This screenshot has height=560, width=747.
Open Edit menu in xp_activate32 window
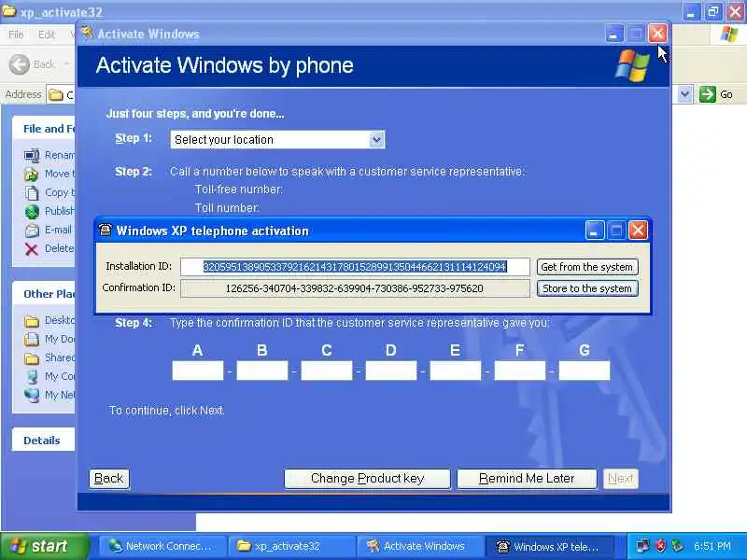point(46,35)
